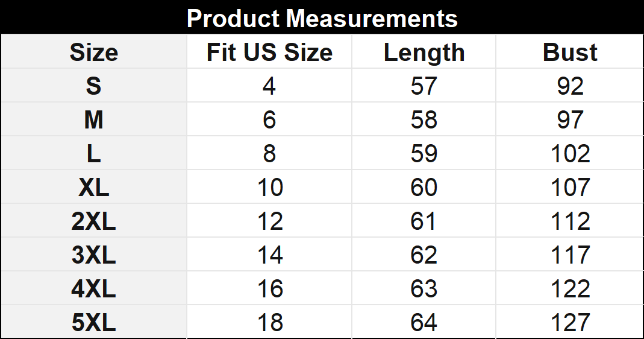Click the Product Measurements title bar

click(322, 18)
